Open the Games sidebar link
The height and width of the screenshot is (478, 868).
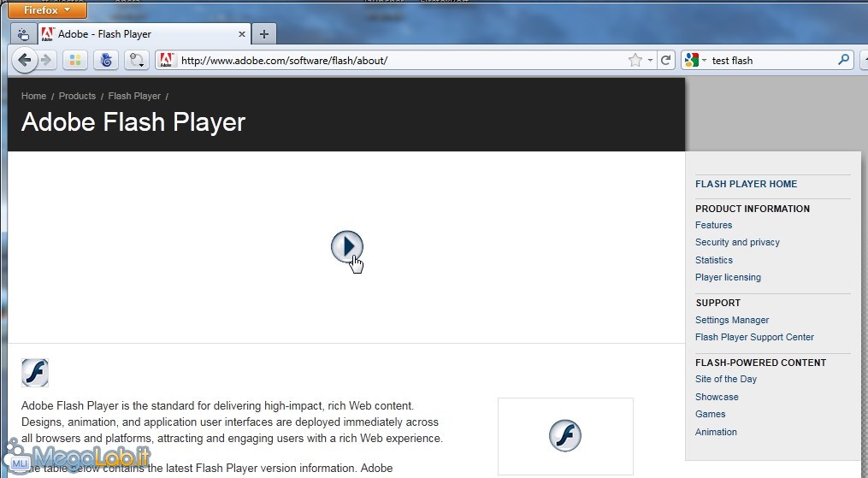pyautogui.click(x=711, y=414)
